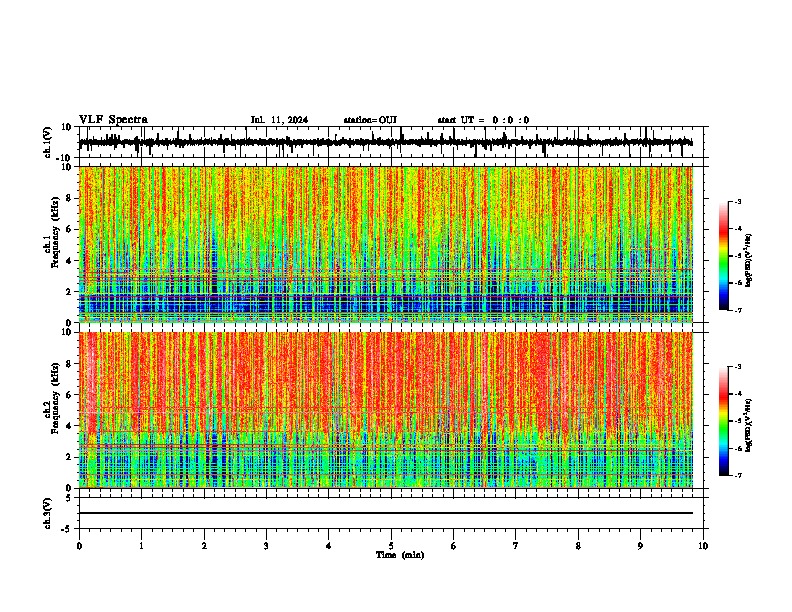Click inside the ch.1 frequency spectrogram
The height and width of the screenshot is (612, 792).
click(386, 244)
